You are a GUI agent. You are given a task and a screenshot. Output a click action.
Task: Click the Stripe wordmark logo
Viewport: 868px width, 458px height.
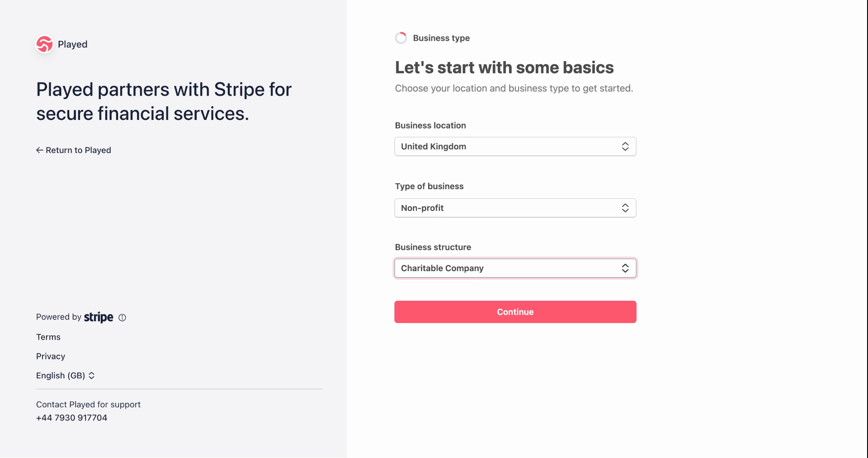pyautogui.click(x=99, y=317)
